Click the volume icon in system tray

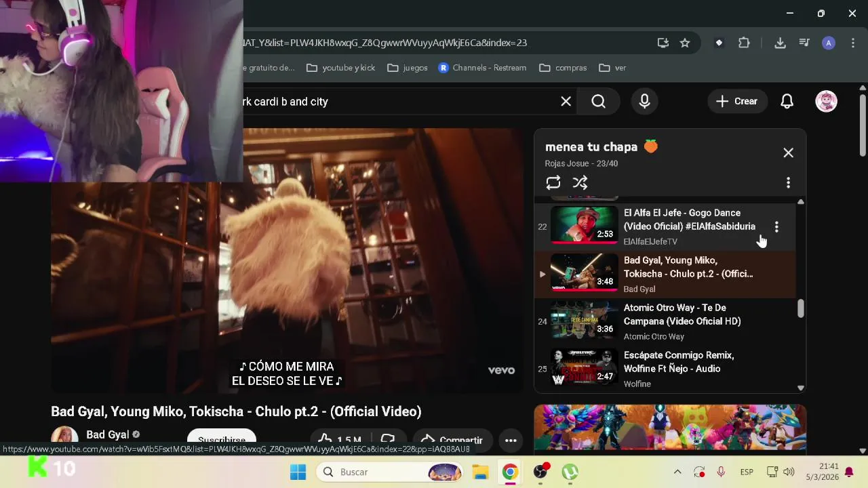789,472
